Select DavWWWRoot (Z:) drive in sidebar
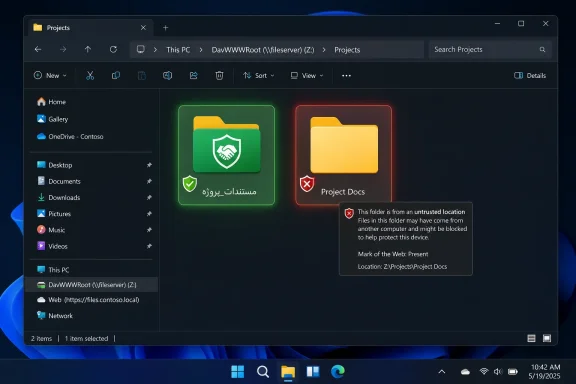Screen dimensions: 576x384 point(91,284)
